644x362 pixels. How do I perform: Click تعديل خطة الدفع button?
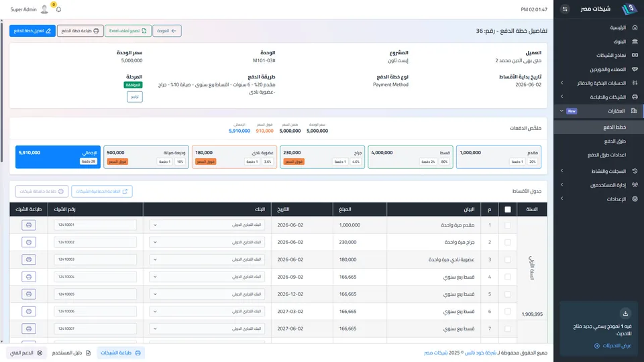(32, 31)
